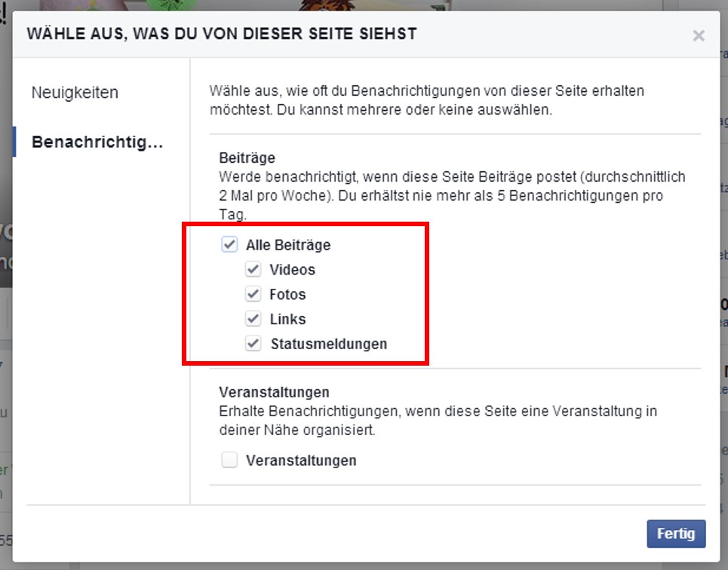Click the 'Statusmeldungen' label text
Image resolution: width=728 pixels, height=570 pixels.
tap(329, 344)
